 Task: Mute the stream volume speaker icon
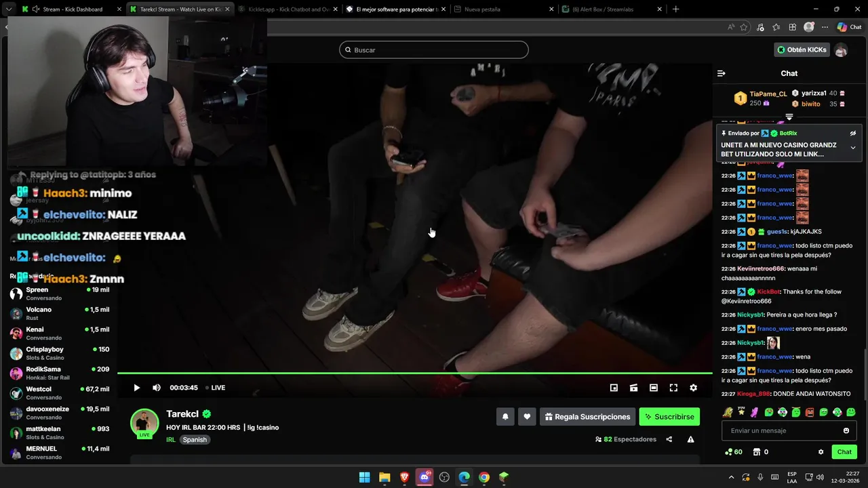[x=157, y=388]
